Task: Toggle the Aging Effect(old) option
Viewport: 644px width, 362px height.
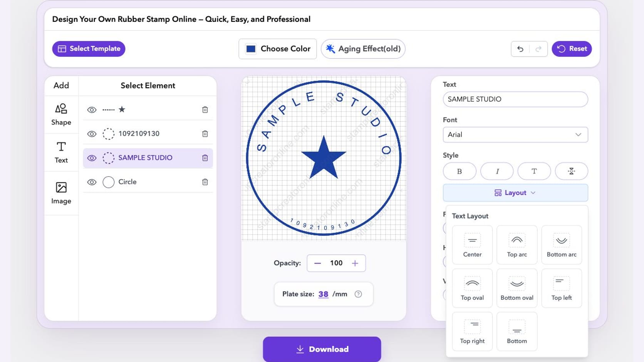Action: tap(363, 49)
